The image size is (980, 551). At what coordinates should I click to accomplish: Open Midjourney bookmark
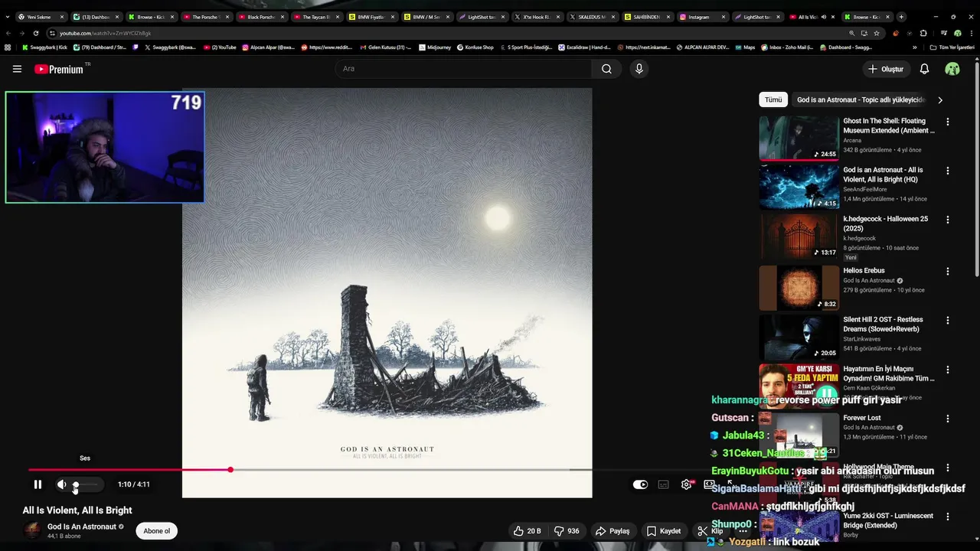[x=433, y=47]
